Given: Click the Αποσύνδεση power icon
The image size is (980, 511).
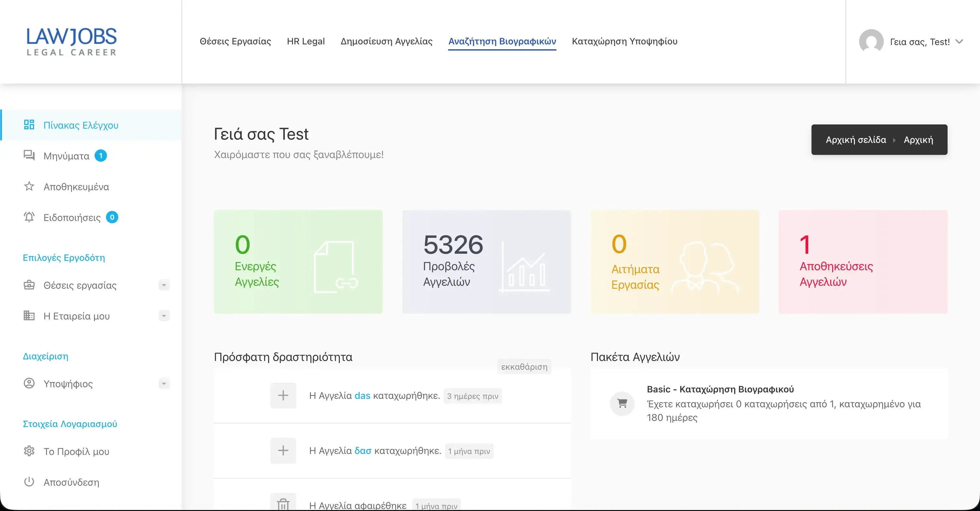Looking at the screenshot, I should click(x=29, y=482).
